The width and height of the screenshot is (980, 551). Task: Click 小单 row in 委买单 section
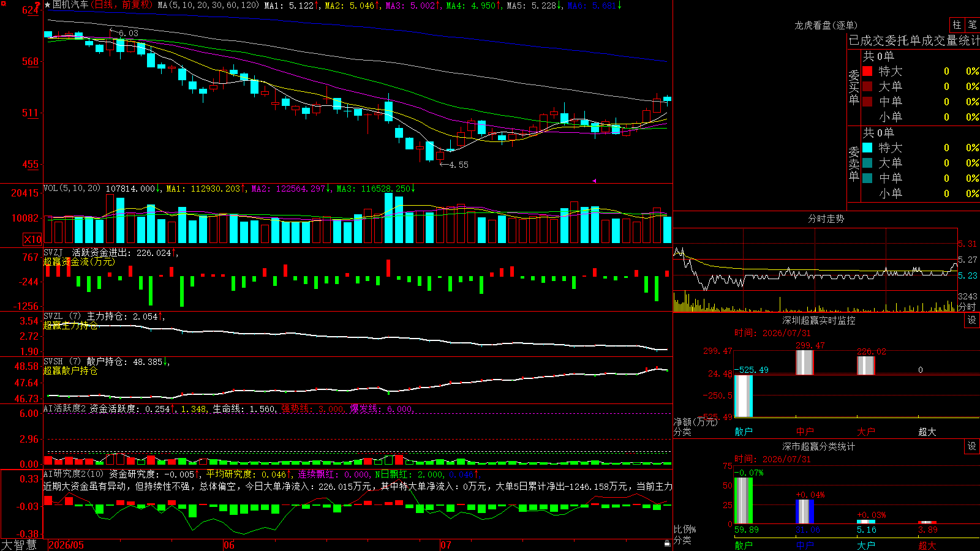coord(921,117)
